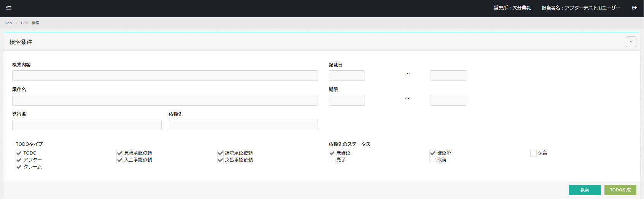Click the 依頼先 input field

pos(243,125)
